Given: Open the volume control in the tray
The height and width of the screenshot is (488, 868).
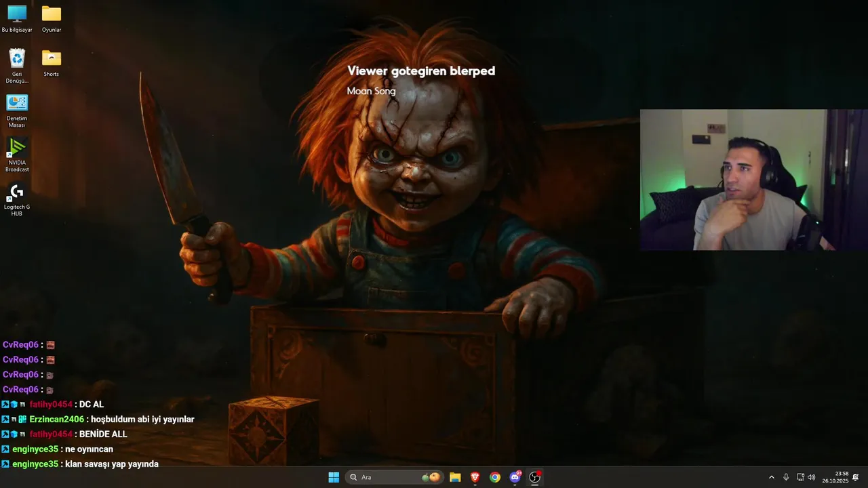Looking at the screenshot, I should click(x=812, y=477).
